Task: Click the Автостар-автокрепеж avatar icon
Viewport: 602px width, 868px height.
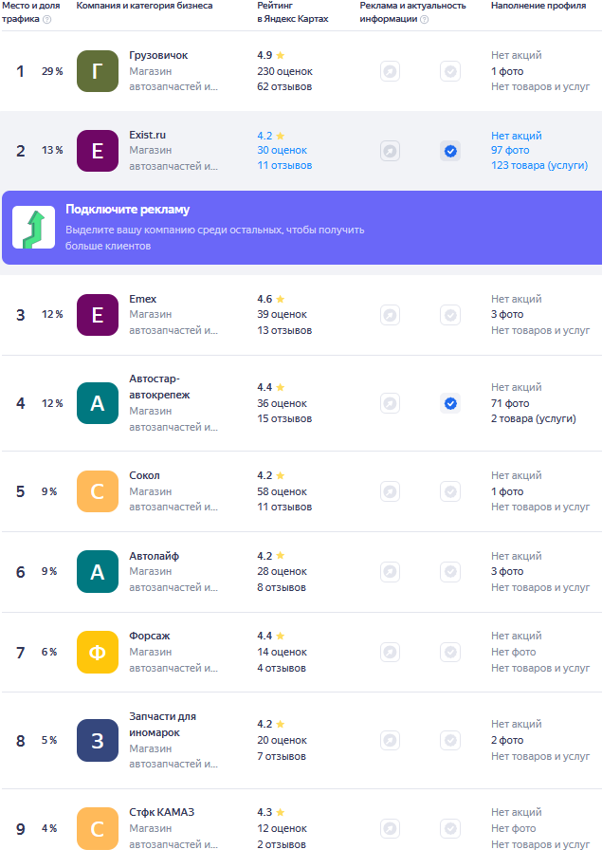Action: tap(98, 403)
